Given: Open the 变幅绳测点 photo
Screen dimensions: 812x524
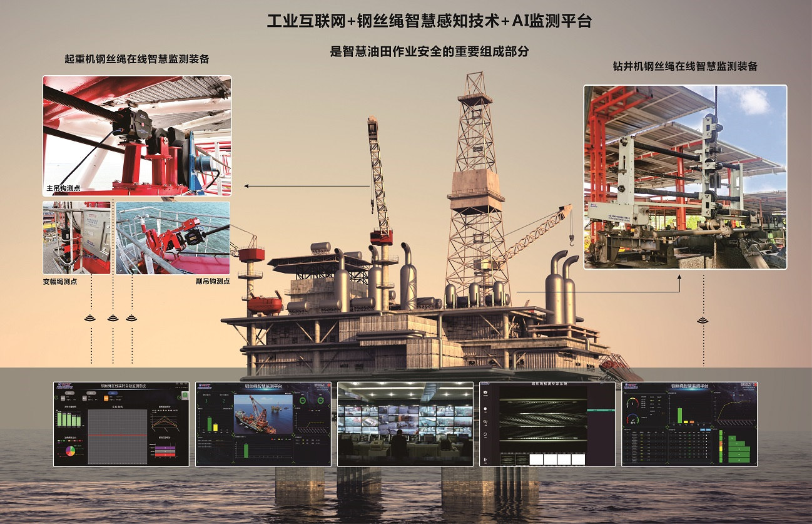Looking at the screenshot, I should coord(76,237).
